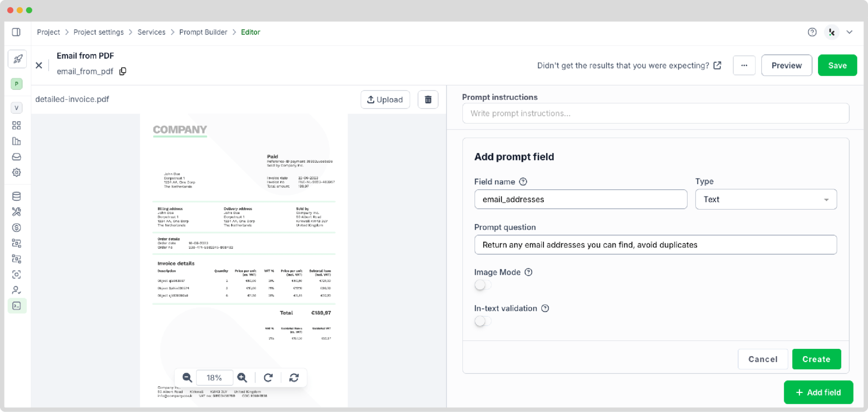Click the zoom in magnifier icon
Screen dimensions: 868x412
tap(242, 377)
